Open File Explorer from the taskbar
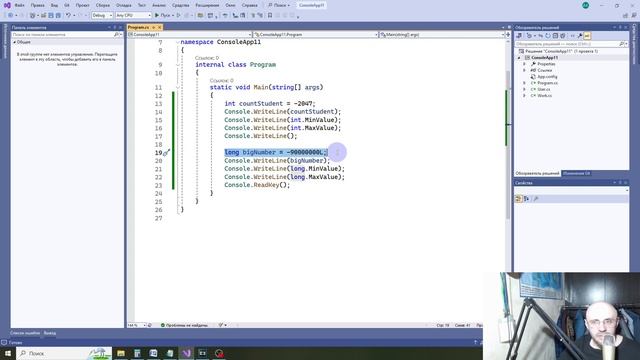The image size is (640, 360). coord(121,353)
